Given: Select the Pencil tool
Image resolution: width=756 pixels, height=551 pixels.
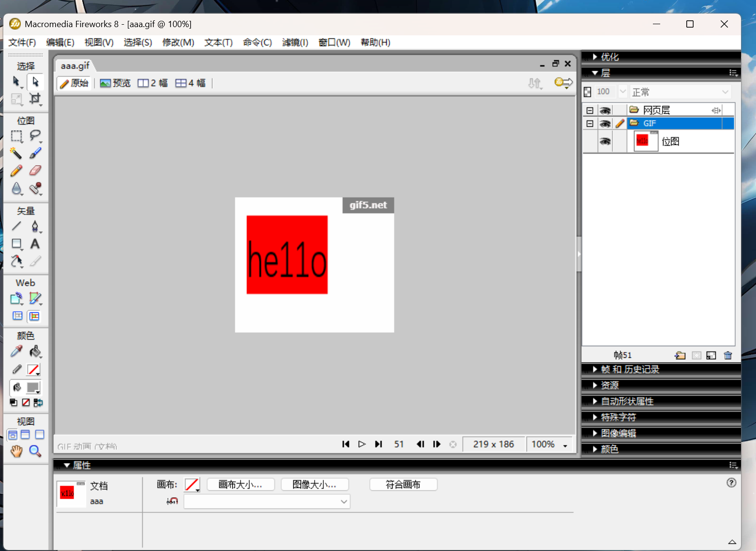Looking at the screenshot, I should click(x=16, y=170).
